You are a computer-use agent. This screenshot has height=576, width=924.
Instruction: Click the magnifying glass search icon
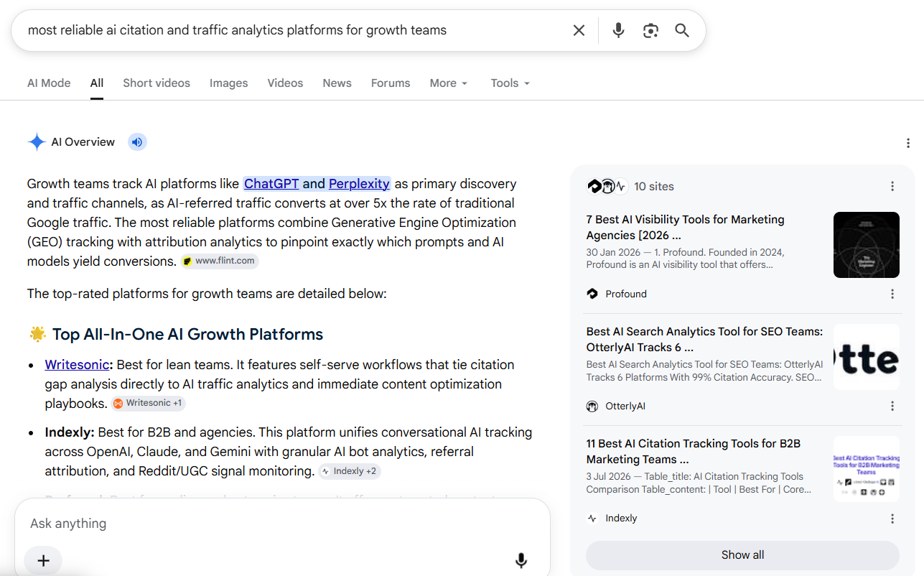click(x=682, y=30)
